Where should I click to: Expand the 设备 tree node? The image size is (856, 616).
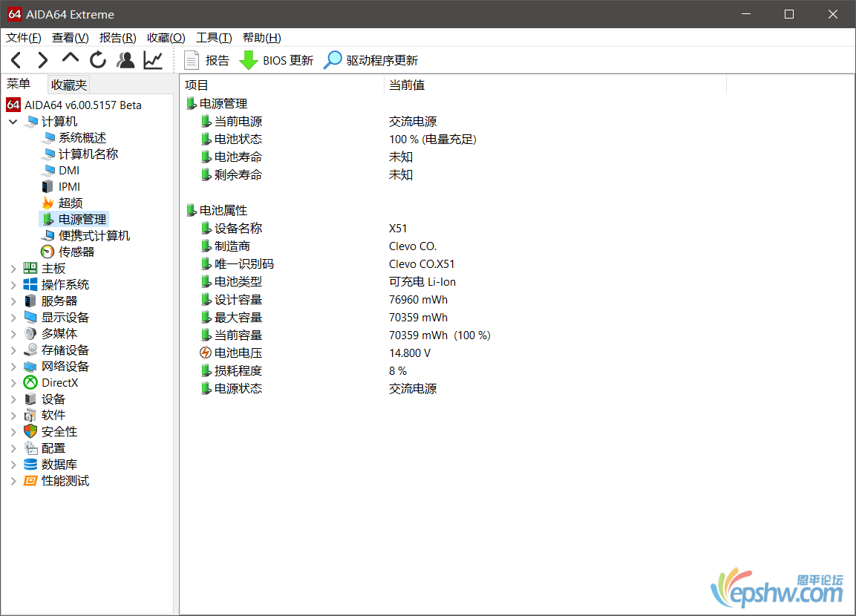click(x=13, y=399)
